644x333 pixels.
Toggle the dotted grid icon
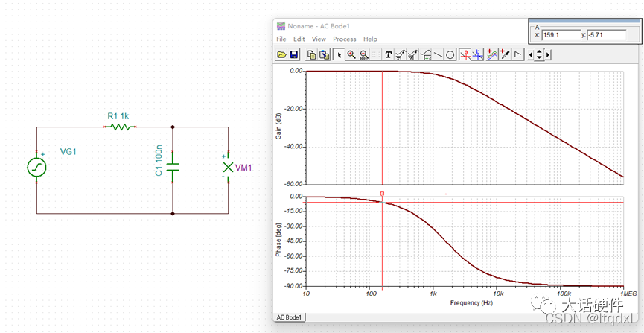tap(376, 54)
